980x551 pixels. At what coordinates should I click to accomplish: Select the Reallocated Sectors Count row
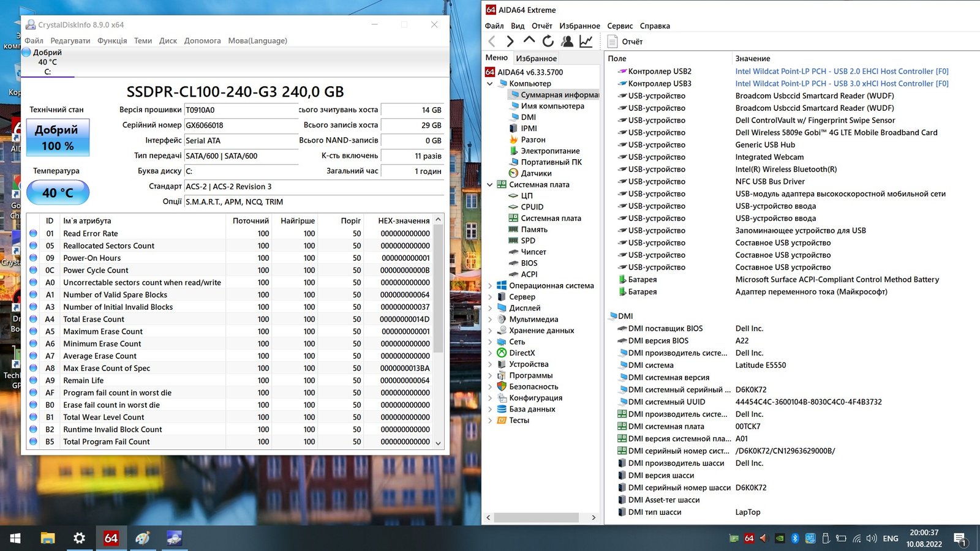click(x=230, y=246)
